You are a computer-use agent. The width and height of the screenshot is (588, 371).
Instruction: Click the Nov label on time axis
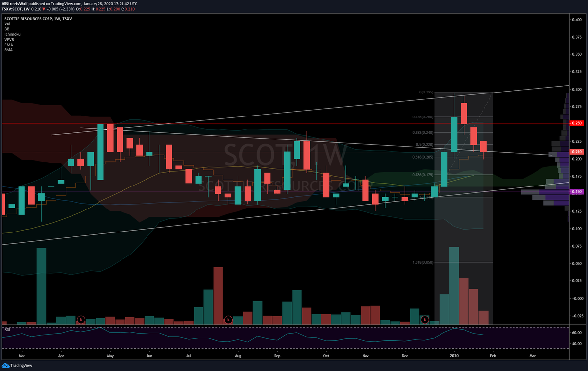365,356
